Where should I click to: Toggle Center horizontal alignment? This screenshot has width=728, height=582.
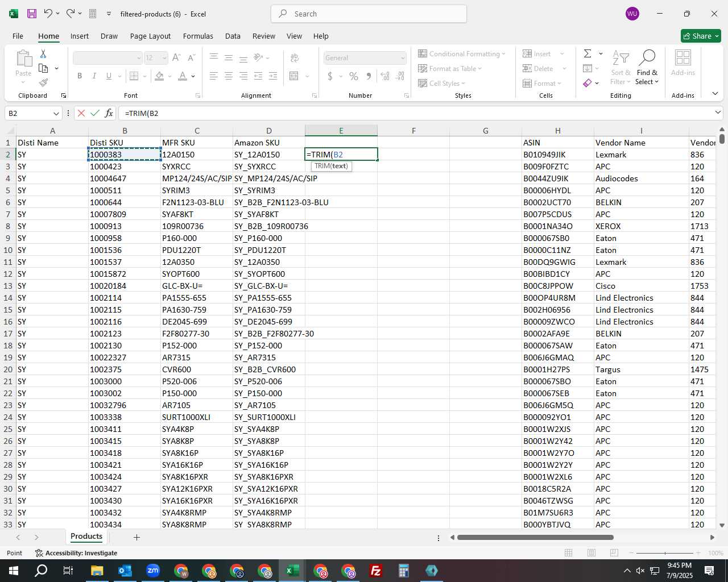pyautogui.click(x=229, y=76)
